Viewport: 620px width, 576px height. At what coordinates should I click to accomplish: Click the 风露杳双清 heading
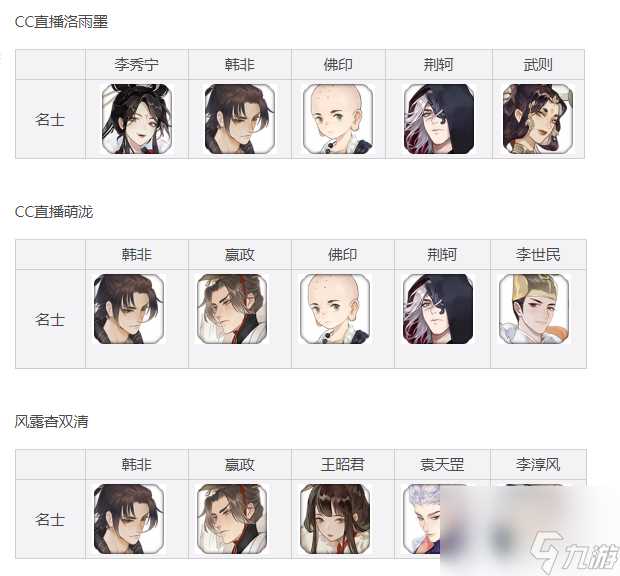point(51,421)
